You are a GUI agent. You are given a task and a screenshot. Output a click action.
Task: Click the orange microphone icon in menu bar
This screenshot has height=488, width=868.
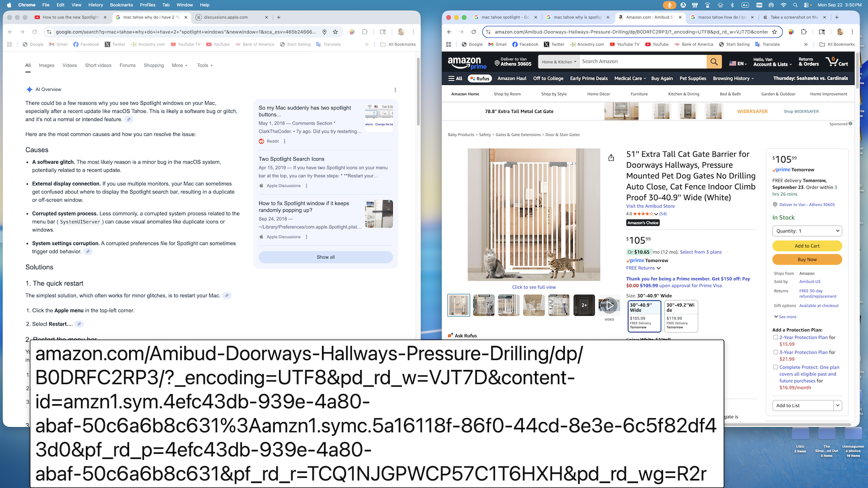(669, 5)
